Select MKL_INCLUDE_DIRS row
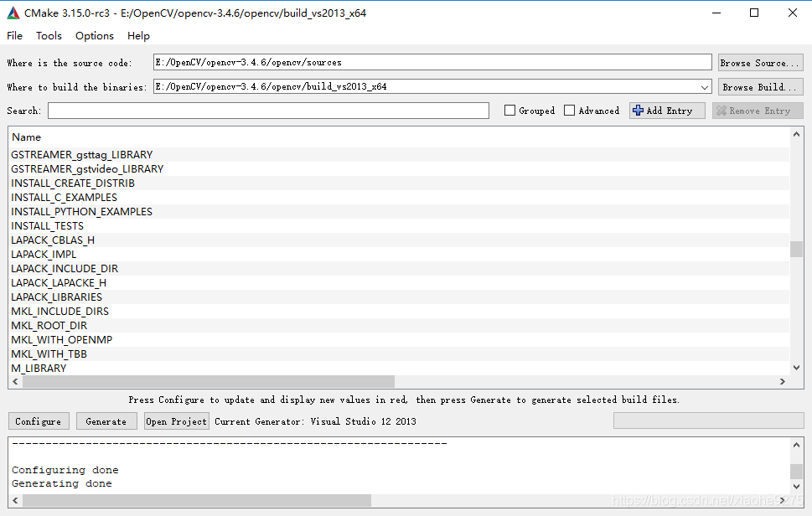 399,311
